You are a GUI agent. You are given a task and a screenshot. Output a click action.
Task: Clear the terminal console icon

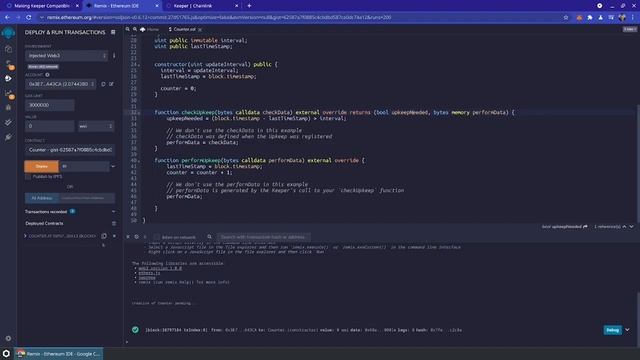pyautogui.click(x=137, y=237)
